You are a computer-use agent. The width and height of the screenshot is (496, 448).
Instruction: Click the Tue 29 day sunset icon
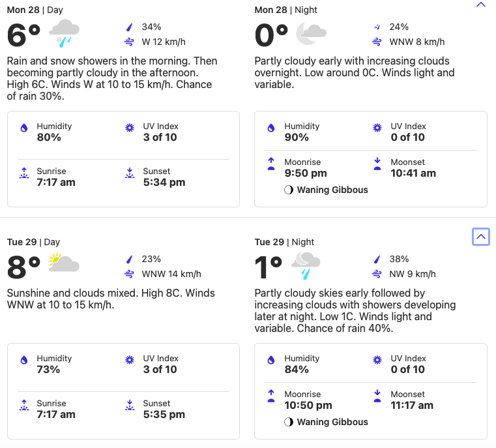pyautogui.click(x=130, y=406)
